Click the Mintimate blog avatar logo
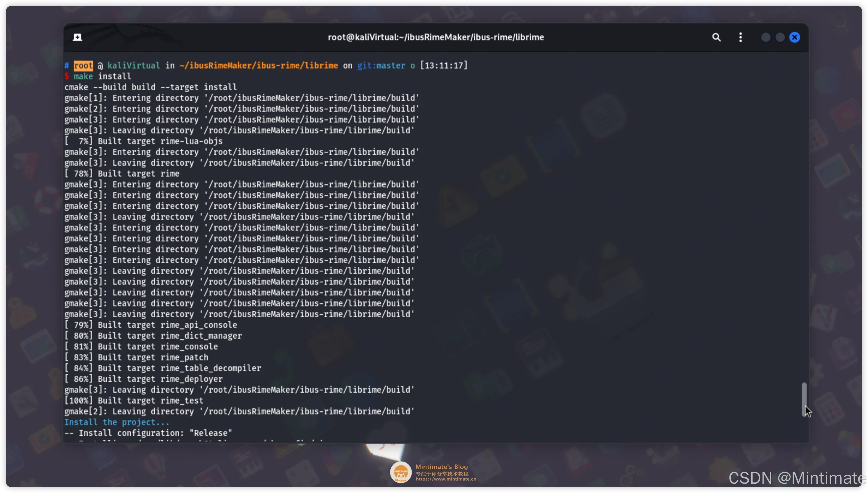This screenshot has height=493, width=868. (401, 472)
